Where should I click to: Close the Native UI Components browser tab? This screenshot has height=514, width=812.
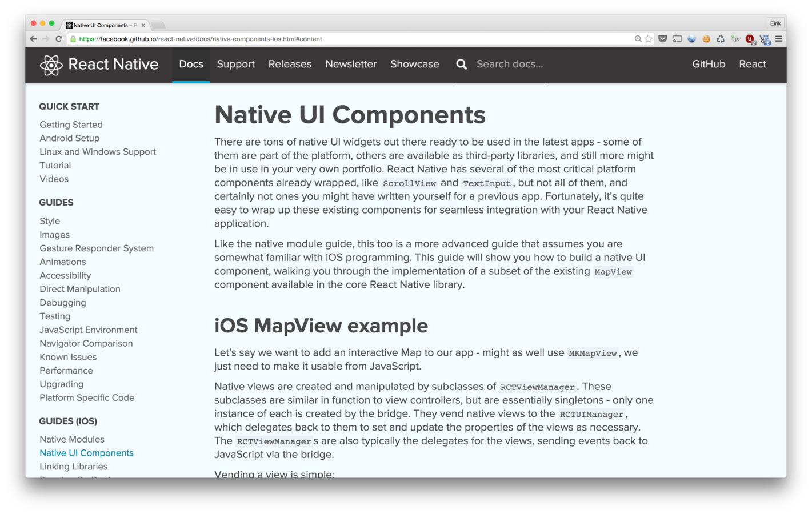143,25
